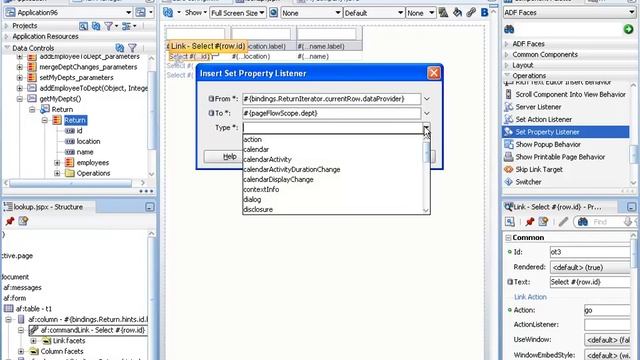Pick Show Printable Page Behavior component

pyautogui.click(x=560, y=157)
